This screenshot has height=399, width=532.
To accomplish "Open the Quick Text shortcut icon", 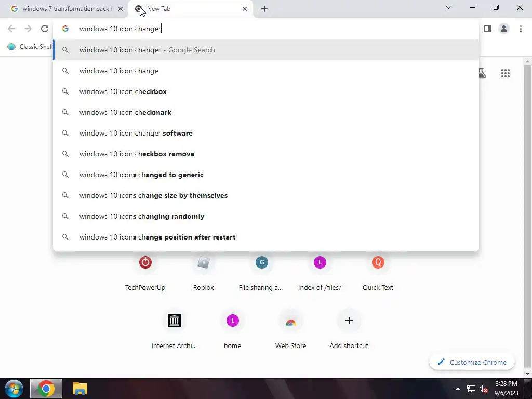I will [x=378, y=262].
